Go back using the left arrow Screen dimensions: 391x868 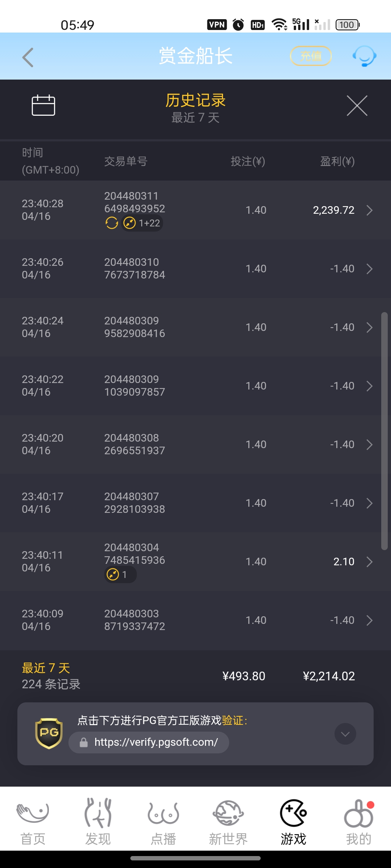click(28, 58)
